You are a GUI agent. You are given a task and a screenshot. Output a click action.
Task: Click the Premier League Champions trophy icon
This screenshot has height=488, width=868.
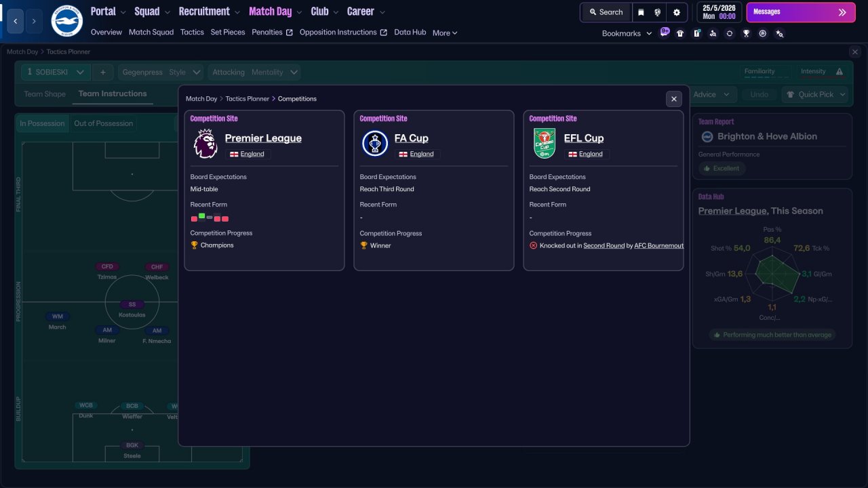195,245
